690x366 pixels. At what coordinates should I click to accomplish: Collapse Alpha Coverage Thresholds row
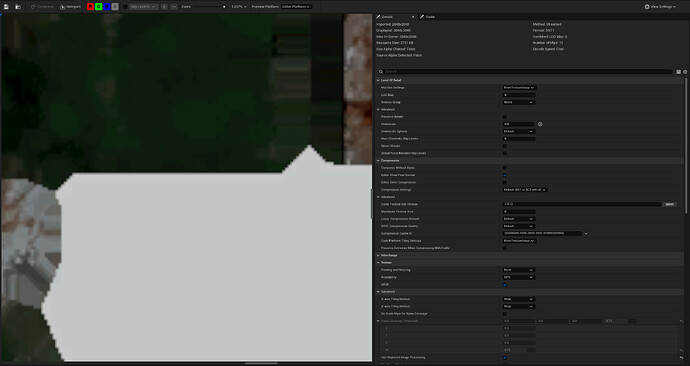378,321
